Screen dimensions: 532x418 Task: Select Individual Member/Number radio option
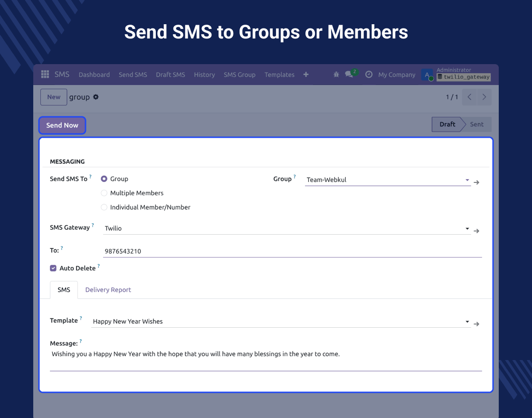click(x=104, y=207)
